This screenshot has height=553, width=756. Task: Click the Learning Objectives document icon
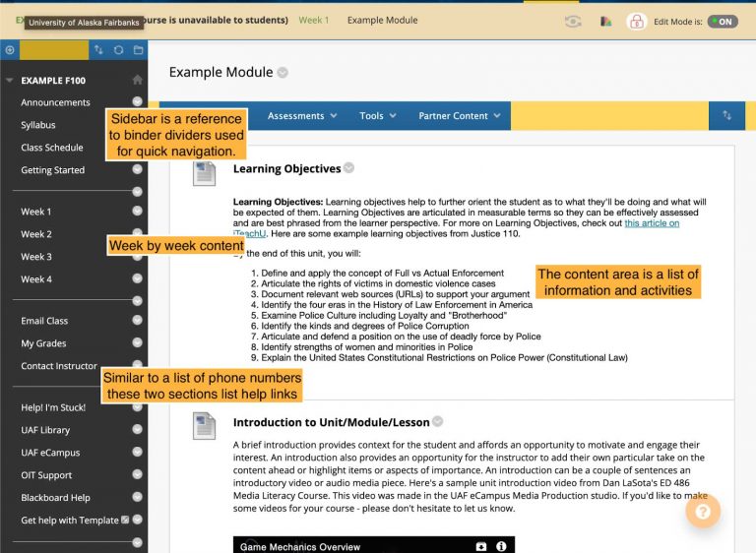click(204, 173)
